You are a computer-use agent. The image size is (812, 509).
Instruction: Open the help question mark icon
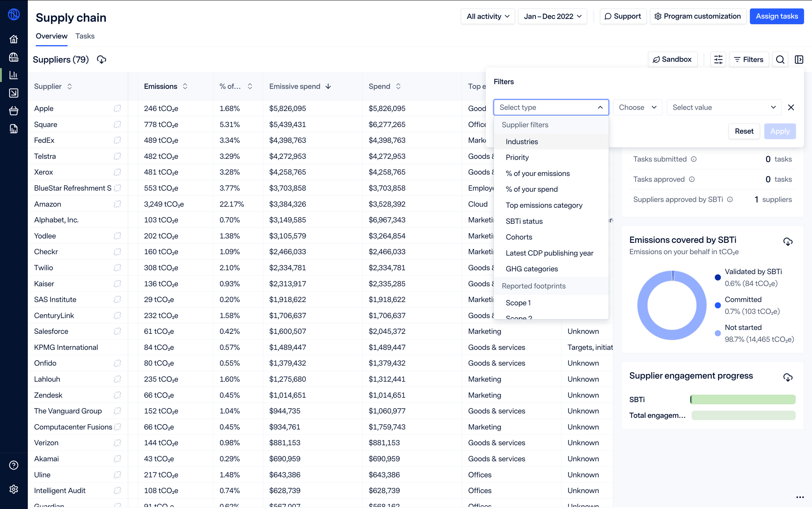pos(14,465)
